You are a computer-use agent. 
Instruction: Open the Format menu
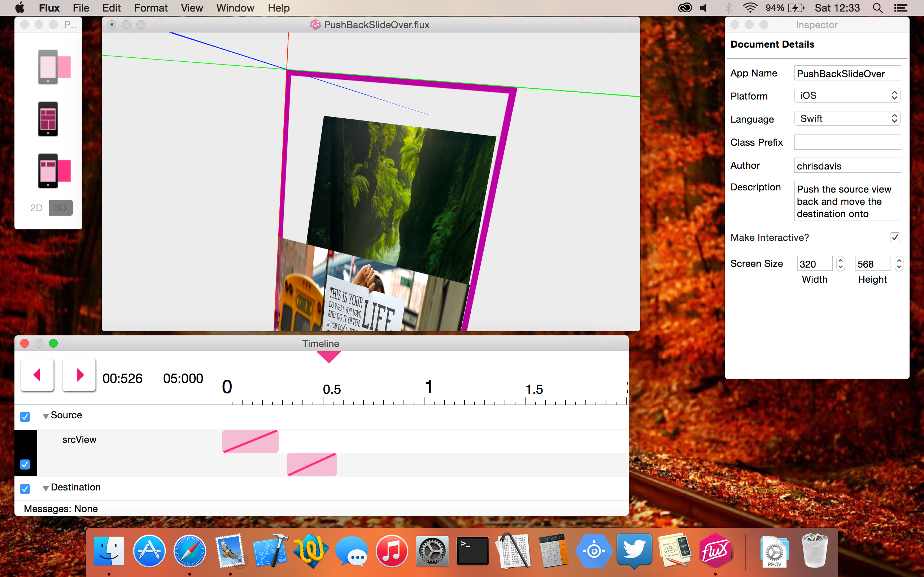[151, 8]
